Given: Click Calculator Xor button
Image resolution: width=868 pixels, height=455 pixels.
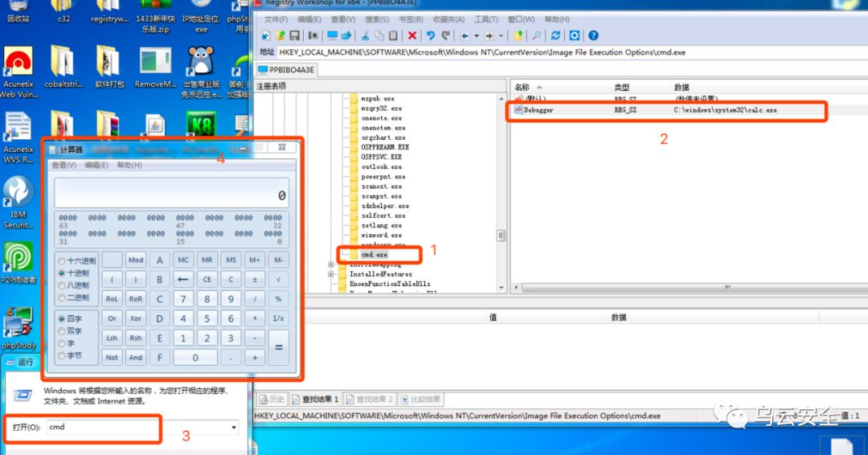Looking at the screenshot, I should 136,318.
